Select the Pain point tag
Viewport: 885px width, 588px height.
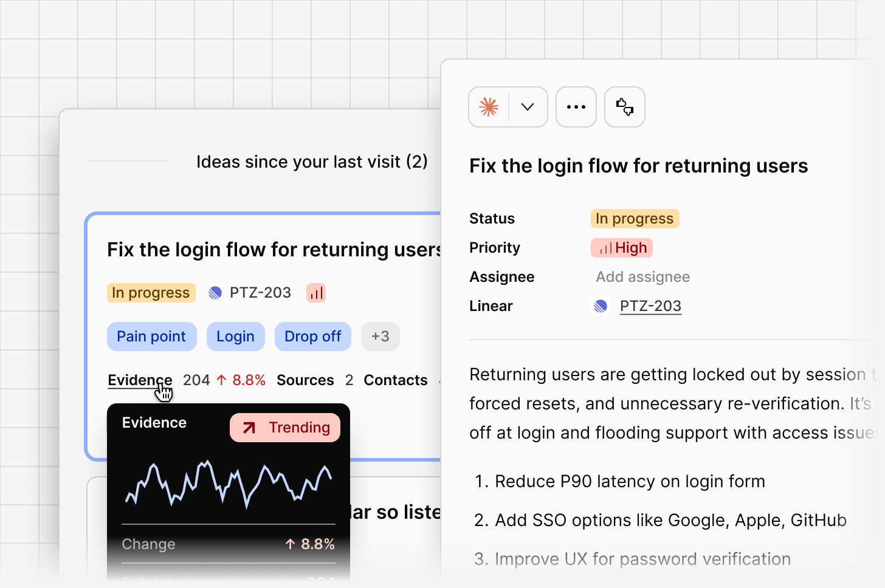point(151,337)
